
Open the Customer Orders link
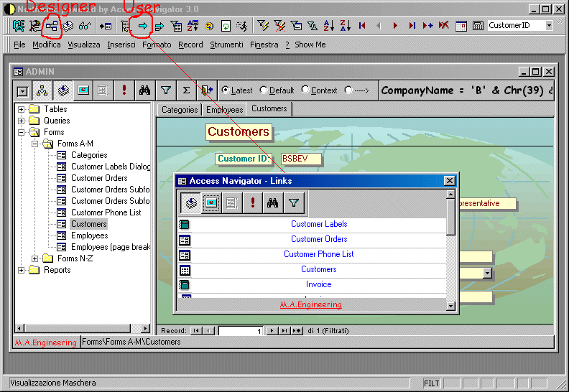318,239
